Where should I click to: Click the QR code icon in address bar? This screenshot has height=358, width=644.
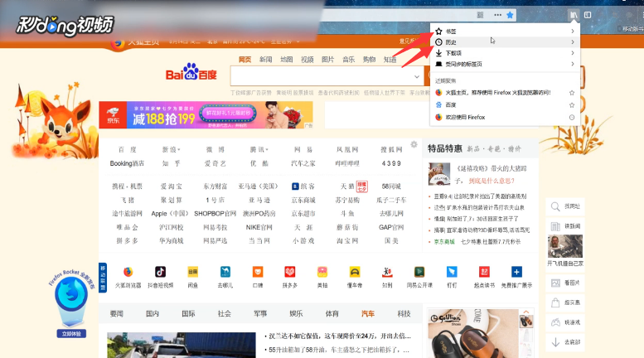point(480,15)
